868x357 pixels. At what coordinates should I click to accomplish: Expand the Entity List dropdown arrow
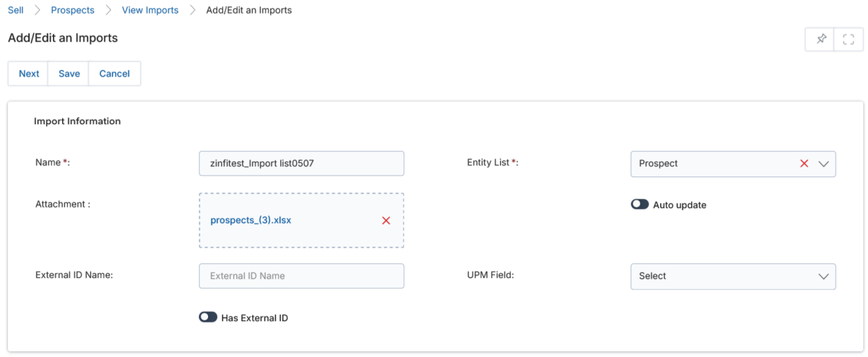824,163
